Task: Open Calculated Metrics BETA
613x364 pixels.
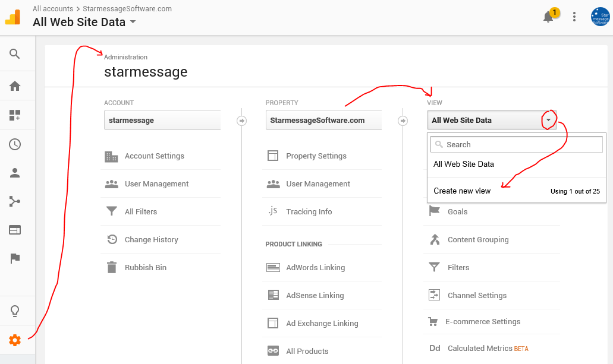Action: [x=488, y=348]
